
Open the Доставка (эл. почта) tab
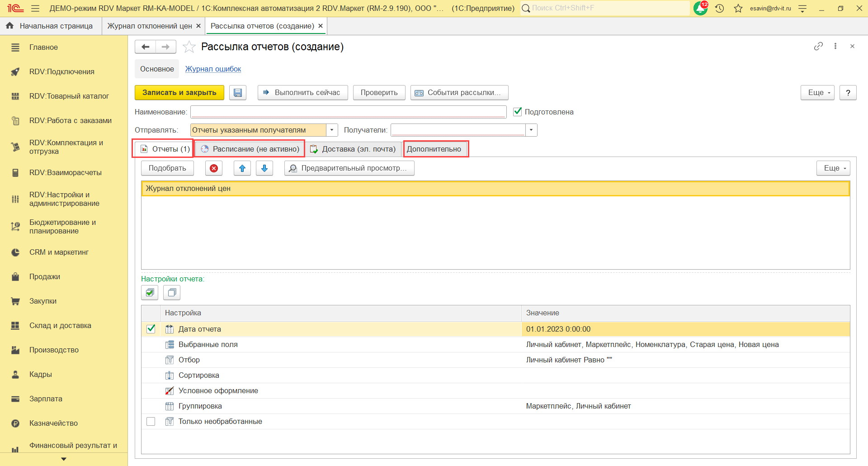(x=353, y=149)
